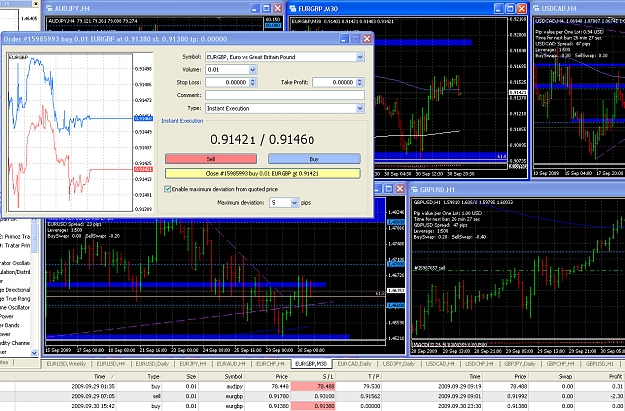Click the blue 0.91460 ask price label

[143, 118]
